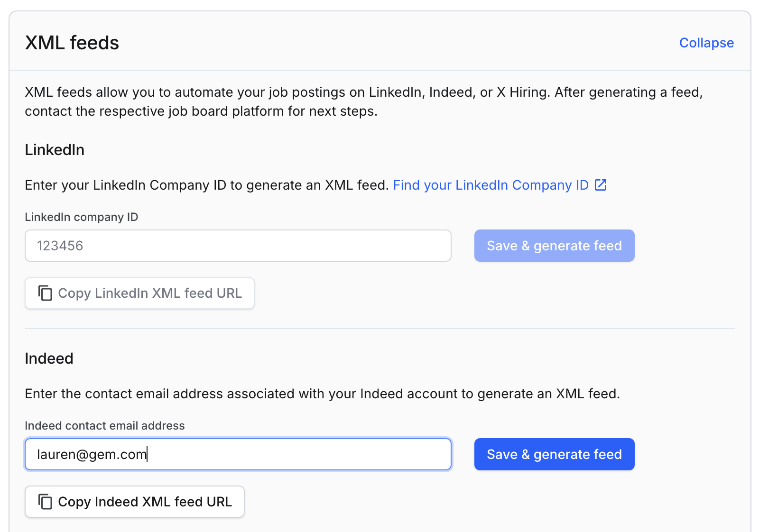Click copy icon in LinkedIn feed URL button
The width and height of the screenshot is (759, 532).
point(45,293)
